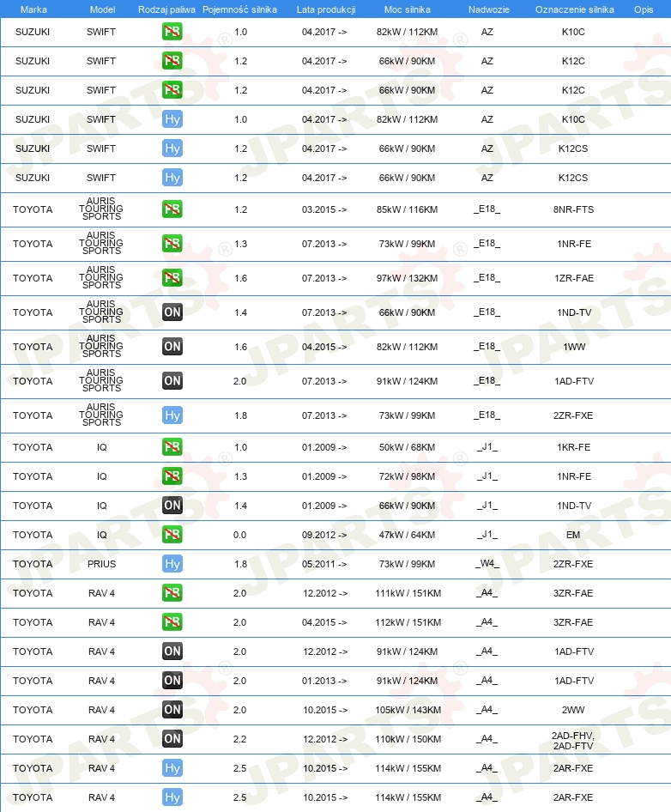Screen dimensions: 671x812
Task: Click the Model column header
Action: click(102, 9)
